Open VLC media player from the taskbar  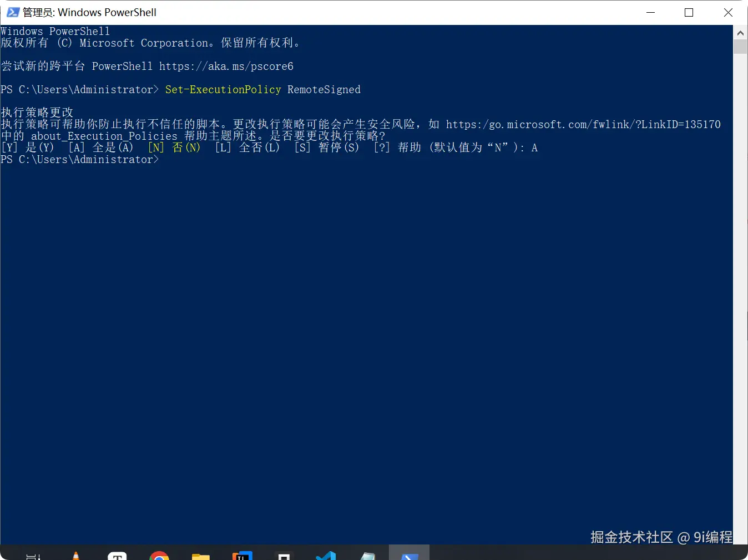pyautogui.click(x=76, y=555)
